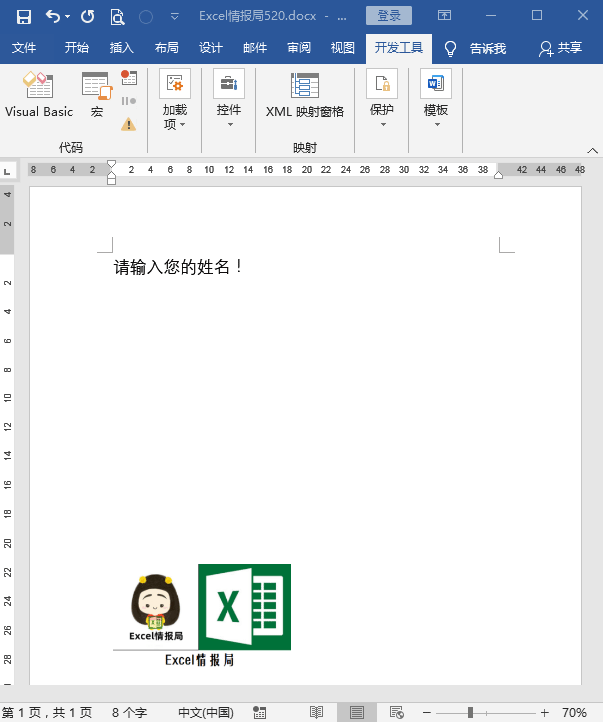The width and height of the screenshot is (603, 722).
Task: Undo the last action
Action: [52, 17]
